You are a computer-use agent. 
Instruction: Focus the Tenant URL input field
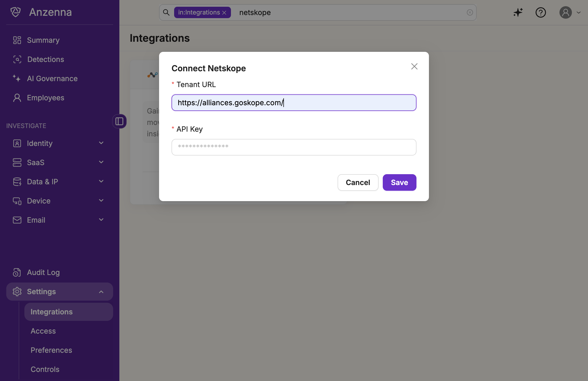(x=294, y=103)
